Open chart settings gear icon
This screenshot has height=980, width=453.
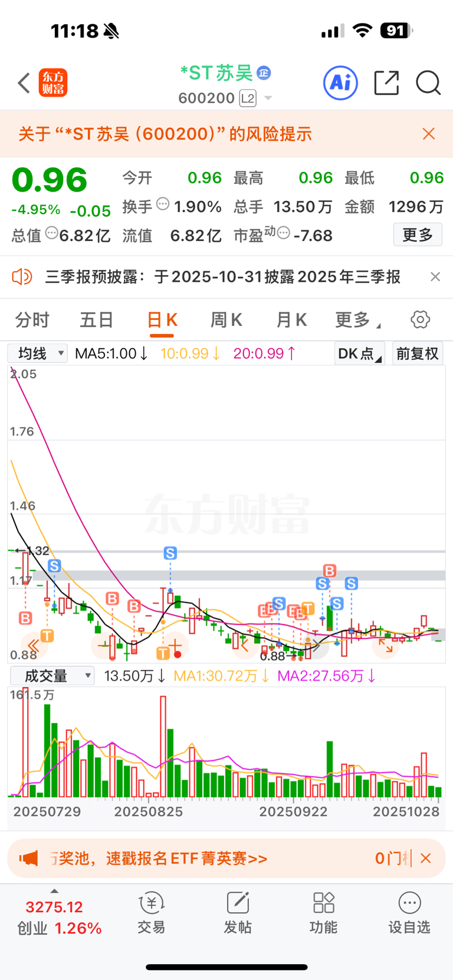420,320
